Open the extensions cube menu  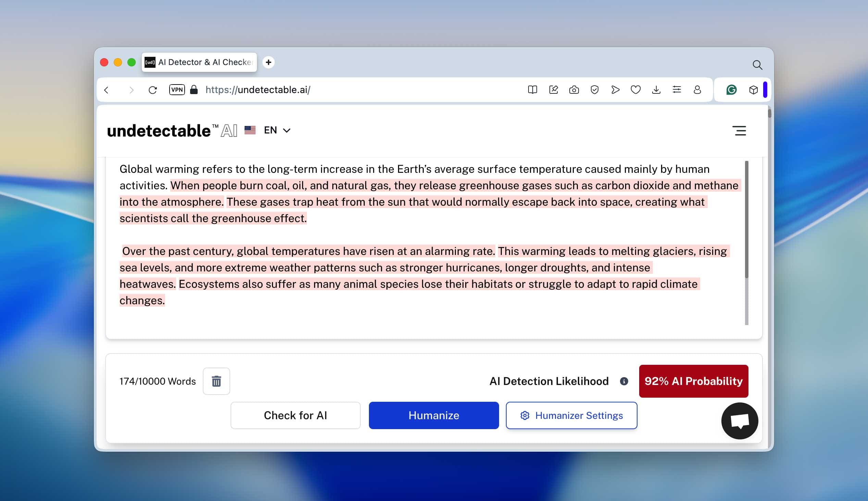(x=753, y=90)
